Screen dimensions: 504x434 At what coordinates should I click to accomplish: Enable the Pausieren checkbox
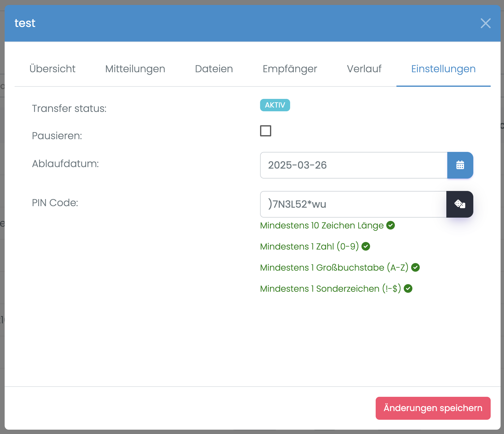point(266,131)
